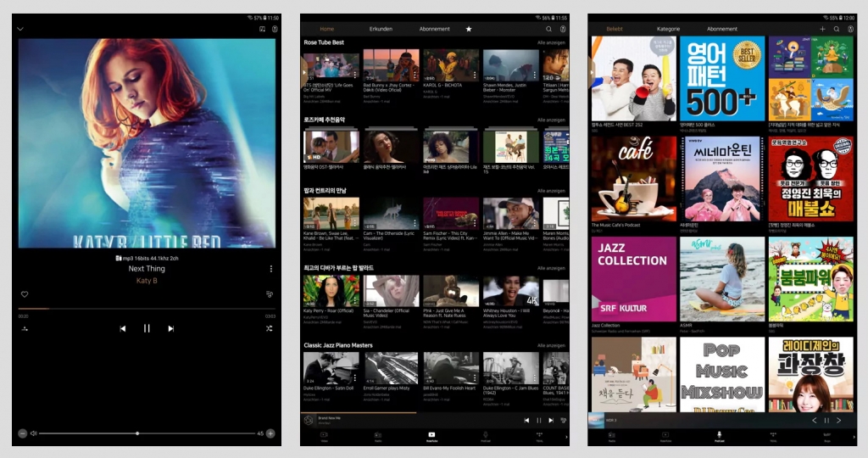The height and width of the screenshot is (458, 868).
Task: Play the KAROL G - BICHOTA video
Action: (451, 65)
